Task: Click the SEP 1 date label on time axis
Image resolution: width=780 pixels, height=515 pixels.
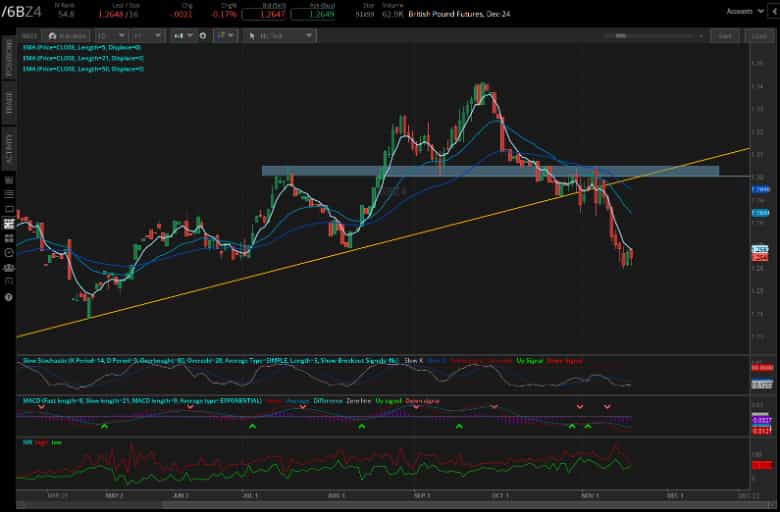Action: [x=421, y=496]
